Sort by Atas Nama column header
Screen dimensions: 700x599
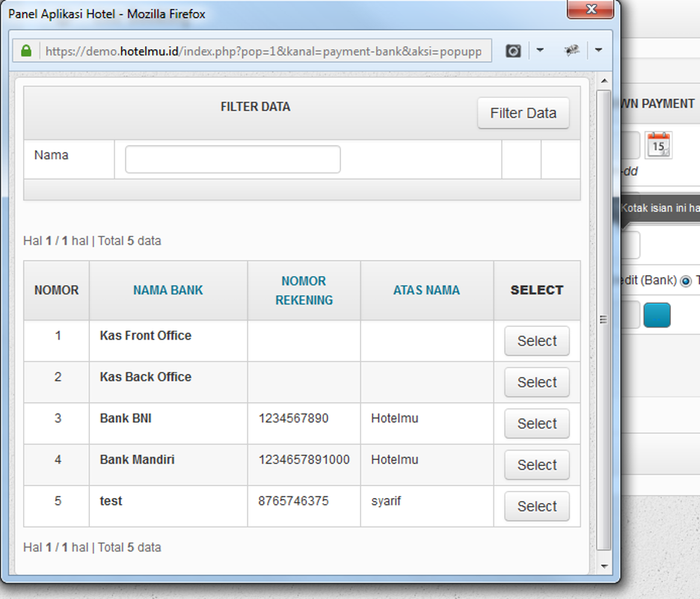[426, 290]
